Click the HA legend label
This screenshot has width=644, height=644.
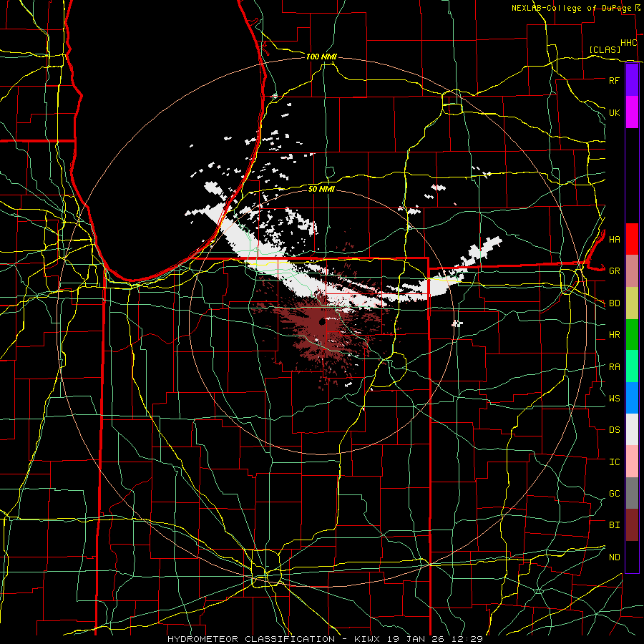pyautogui.click(x=614, y=239)
